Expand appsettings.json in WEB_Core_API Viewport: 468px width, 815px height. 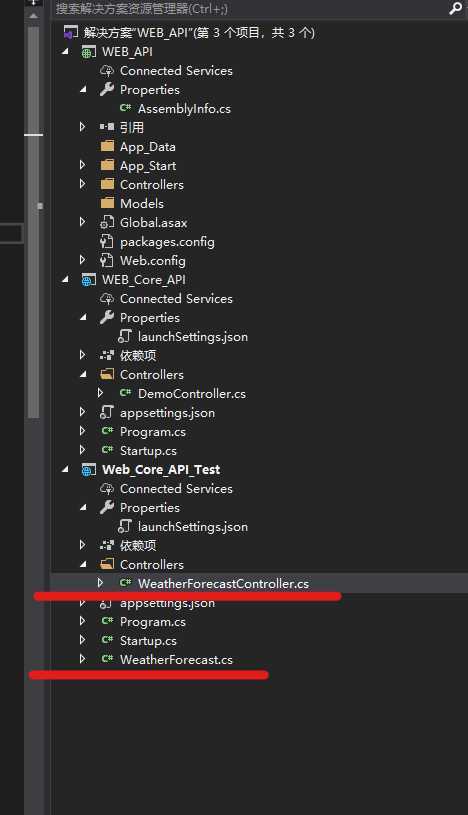83,412
